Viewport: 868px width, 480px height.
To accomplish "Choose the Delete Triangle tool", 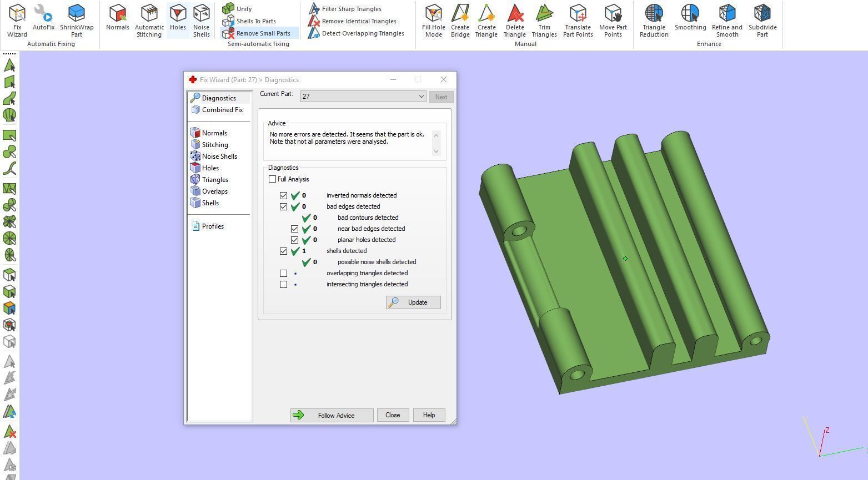I will [x=515, y=21].
